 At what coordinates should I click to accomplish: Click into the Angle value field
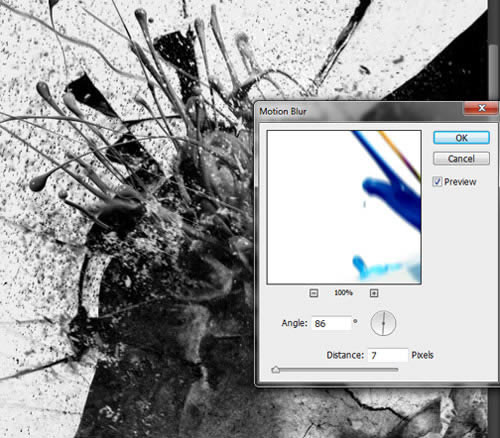(x=331, y=323)
